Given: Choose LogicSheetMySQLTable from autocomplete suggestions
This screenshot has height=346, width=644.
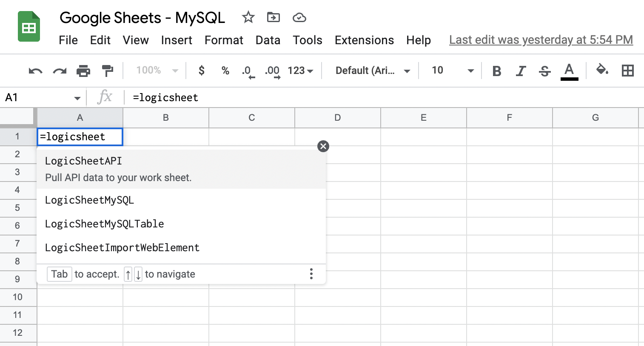Looking at the screenshot, I should (105, 224).
